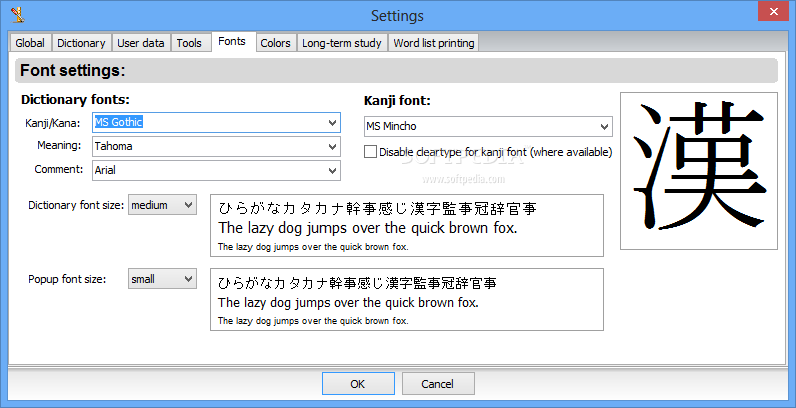Go to the Colors tab
The width and height of the screenshot is (796, 408).
[x=275, y=43]
